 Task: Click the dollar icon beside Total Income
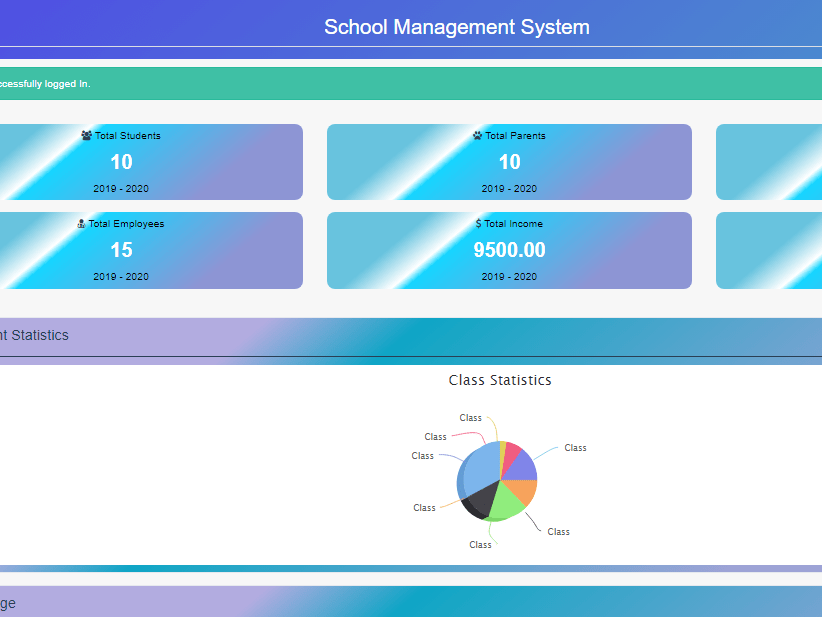point(478,224)
